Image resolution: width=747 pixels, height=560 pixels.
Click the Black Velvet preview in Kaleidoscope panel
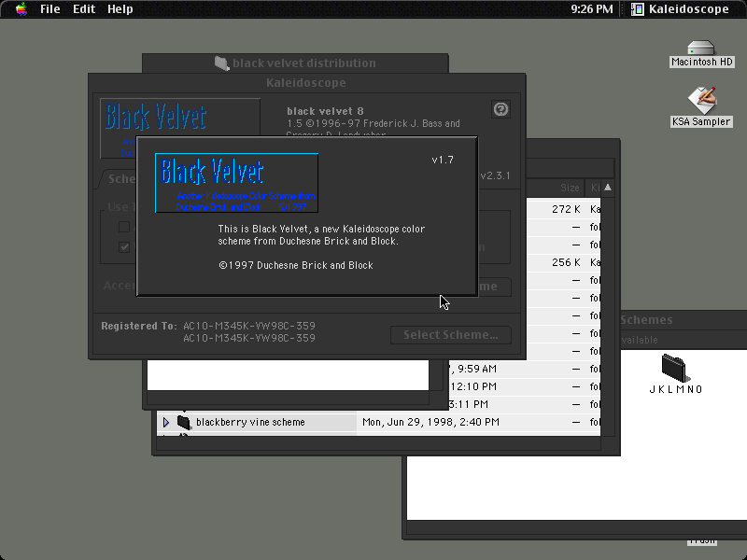pyautogui.click(x=180, y=118)
